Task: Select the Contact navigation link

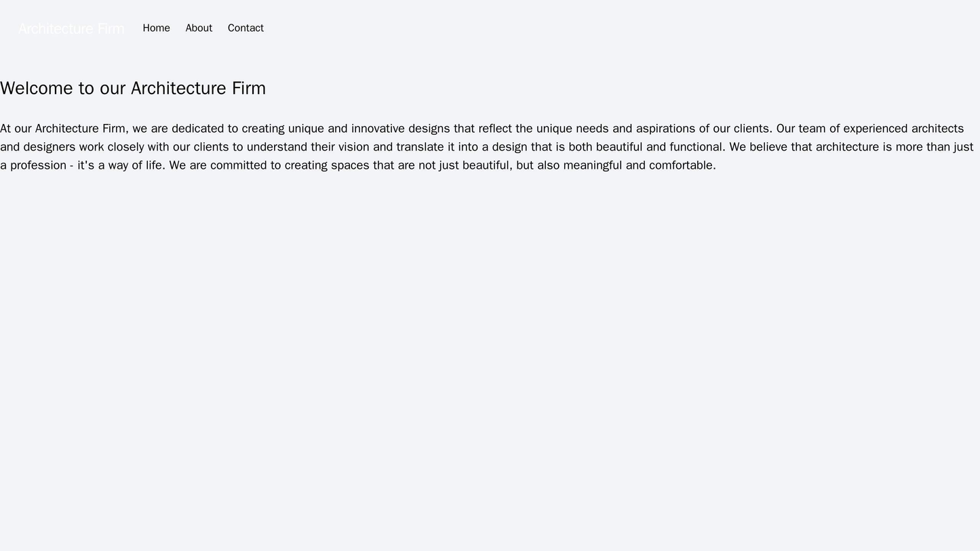Action: (246, 28)
